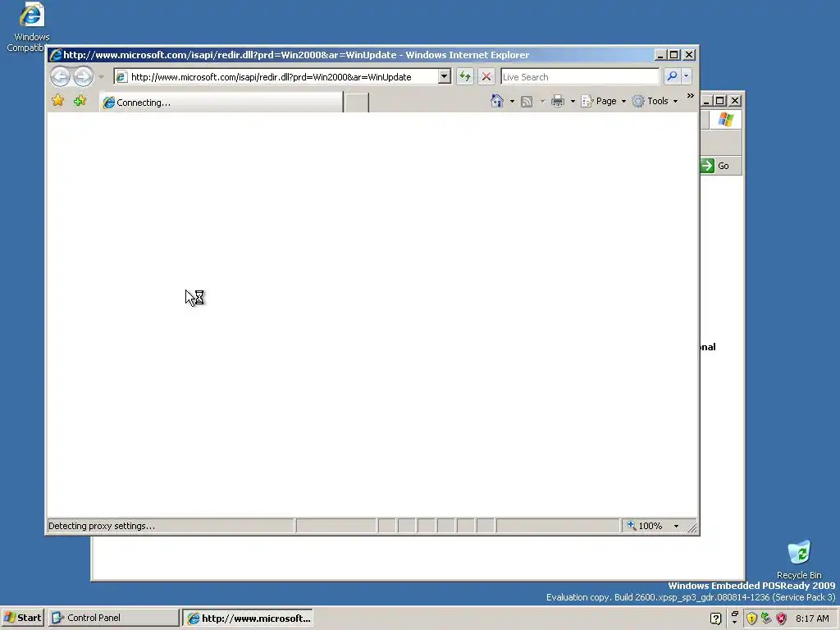
Task: Click the "Detecting proxy settings..." status text
Action: (101, 526)
